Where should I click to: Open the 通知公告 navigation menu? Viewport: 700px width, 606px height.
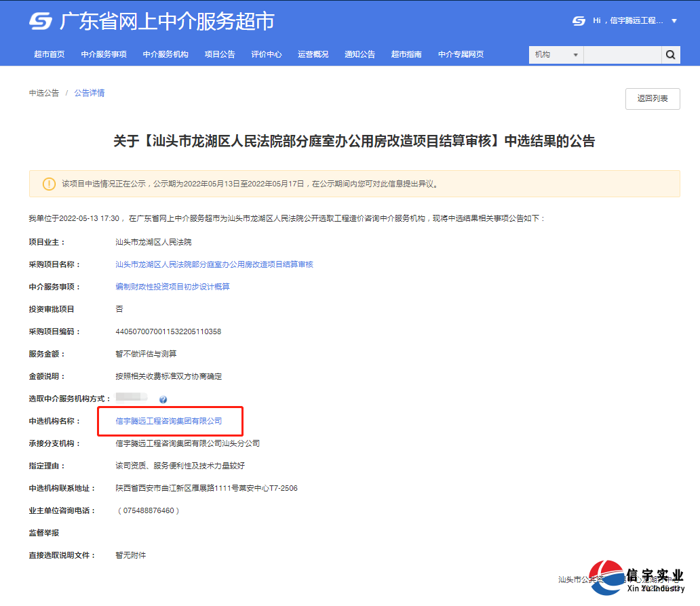pos(359,54)
